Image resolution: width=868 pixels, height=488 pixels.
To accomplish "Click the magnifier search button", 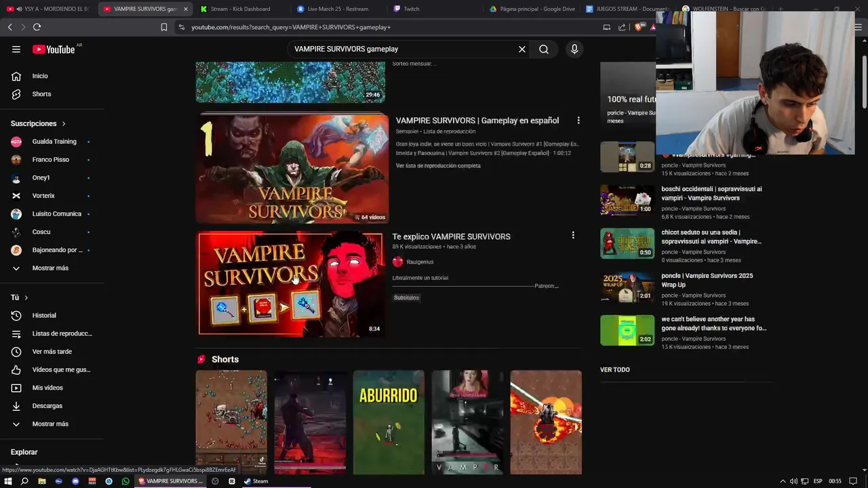I will (544, 49).
